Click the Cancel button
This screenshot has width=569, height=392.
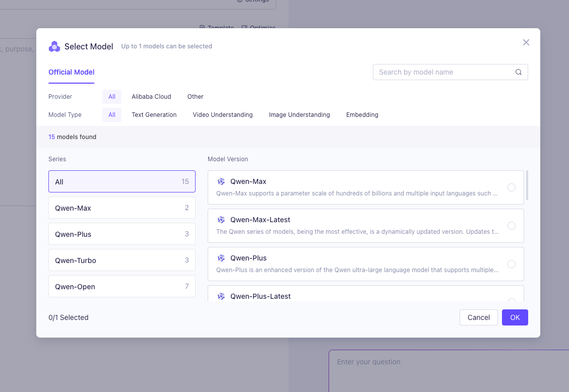point(479,317)
